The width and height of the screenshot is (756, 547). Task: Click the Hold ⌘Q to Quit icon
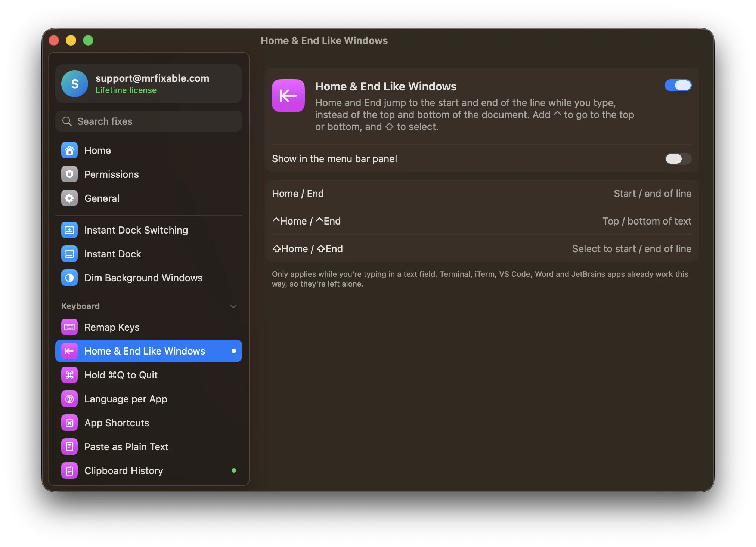pos(69,375)
